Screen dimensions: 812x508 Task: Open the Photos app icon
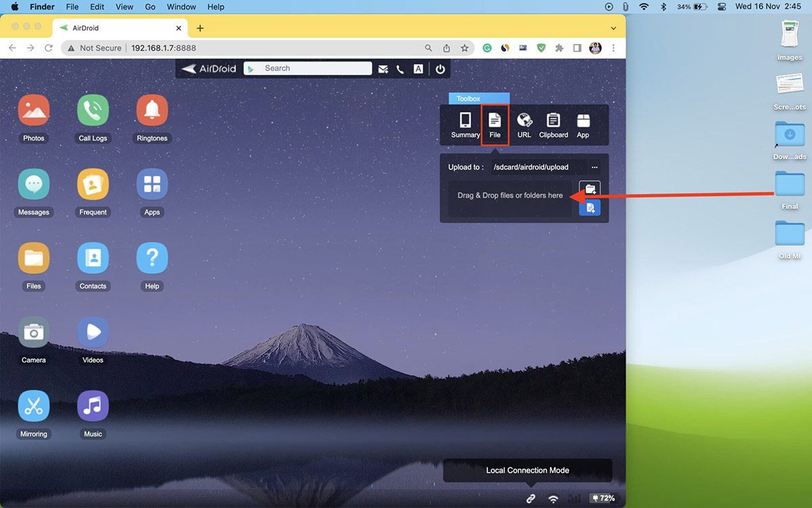pos(34,111)
